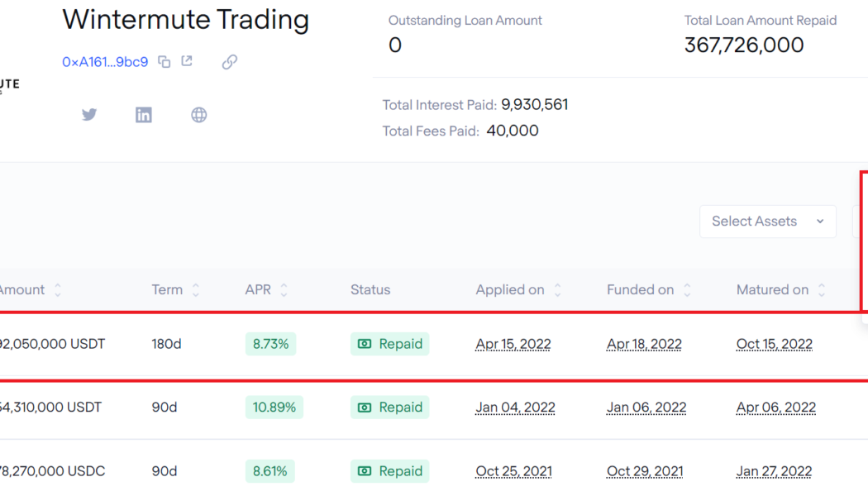This screenshot has height=496, width=868.
Task: Toggle sorting on the Term column
Action: (x=195, y=289)
